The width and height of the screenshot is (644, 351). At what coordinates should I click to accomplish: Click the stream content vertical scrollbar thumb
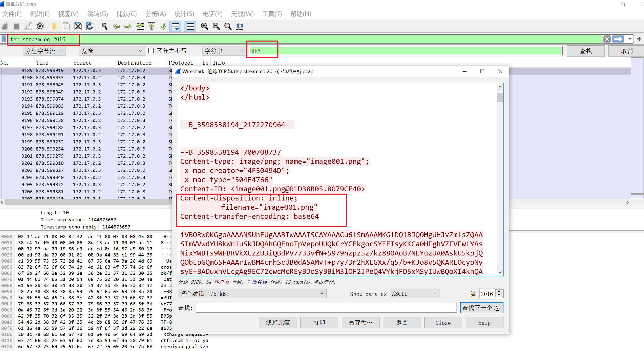(500, 98)
